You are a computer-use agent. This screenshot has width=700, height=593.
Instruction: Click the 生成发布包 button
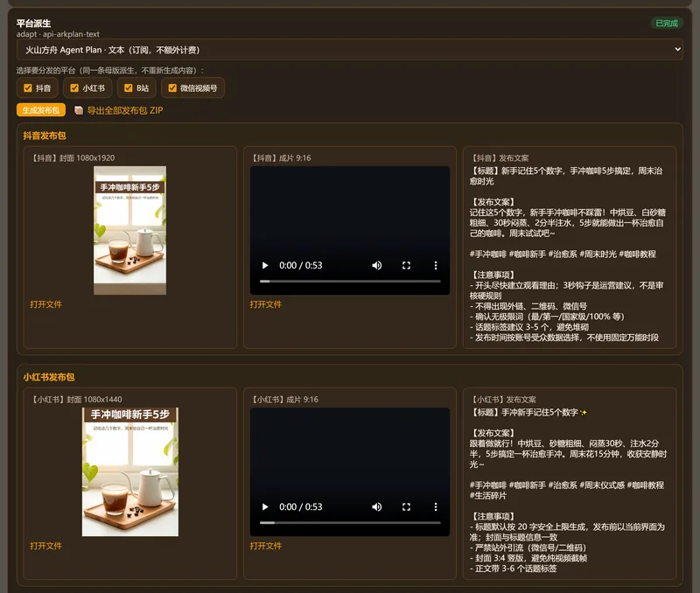pos(41,110)
